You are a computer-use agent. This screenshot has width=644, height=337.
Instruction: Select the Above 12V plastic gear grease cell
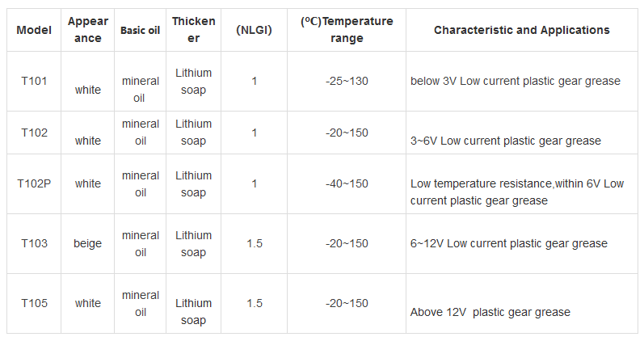point(490,312)
